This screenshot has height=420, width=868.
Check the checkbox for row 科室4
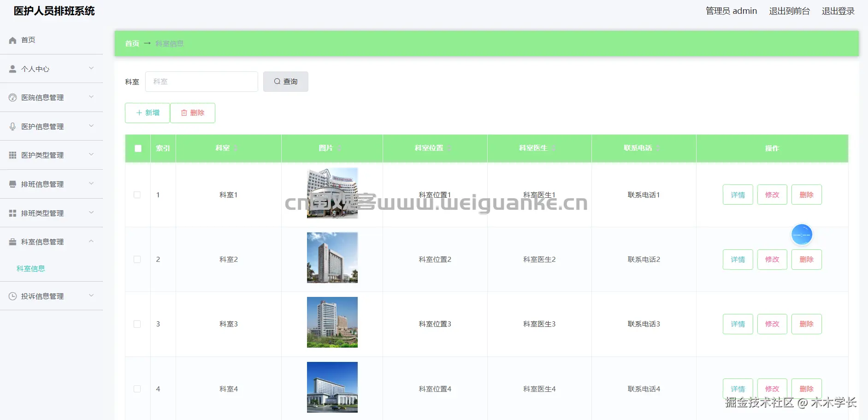(x=137, y=389)
